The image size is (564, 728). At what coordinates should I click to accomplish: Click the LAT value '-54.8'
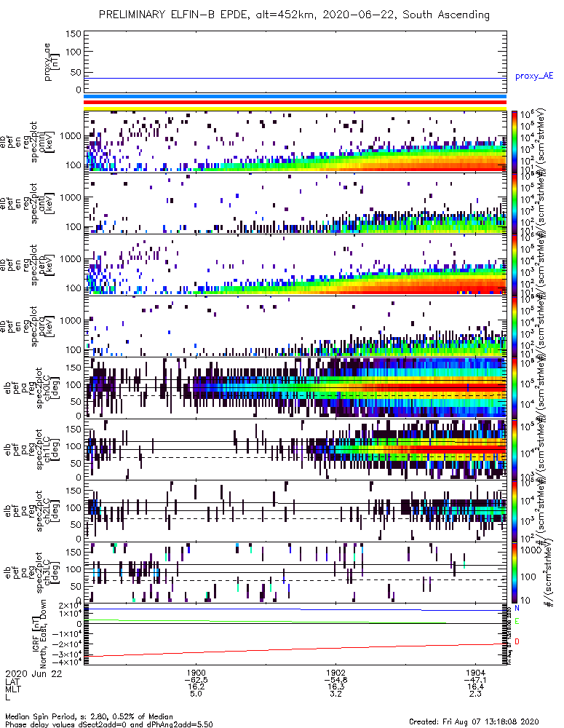pos(335,680)
